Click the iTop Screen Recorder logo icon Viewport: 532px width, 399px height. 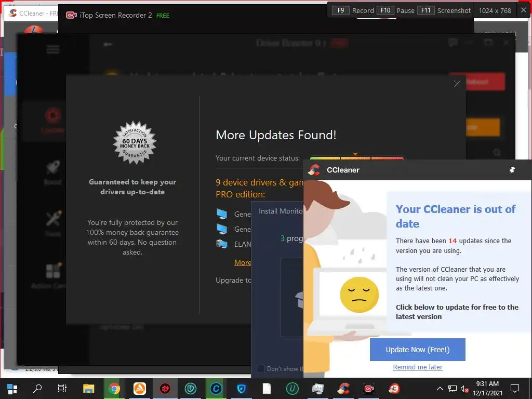click(x=71, y=15)
